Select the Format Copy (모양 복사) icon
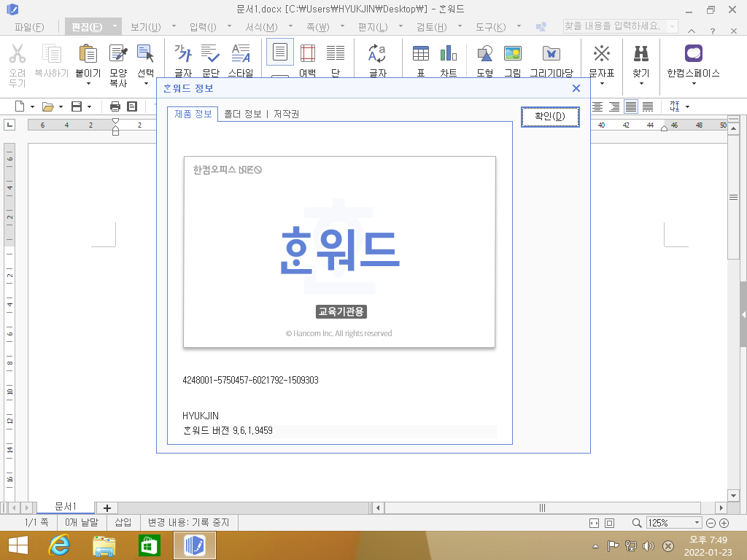The image size is (747, 560). 118,53
